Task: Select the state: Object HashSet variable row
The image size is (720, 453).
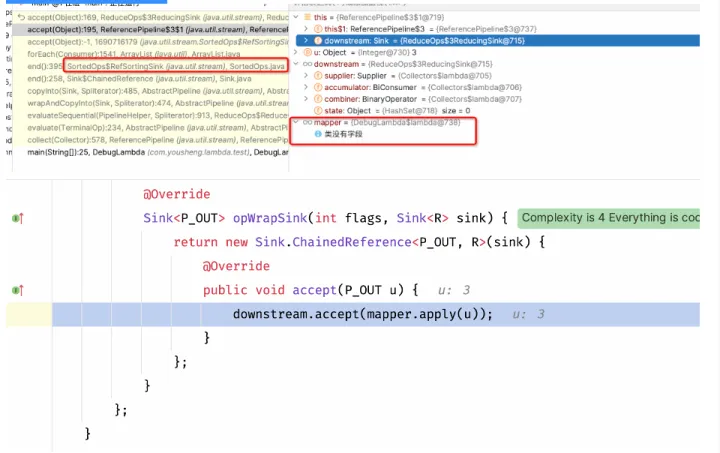Action: tap(400, 110)
